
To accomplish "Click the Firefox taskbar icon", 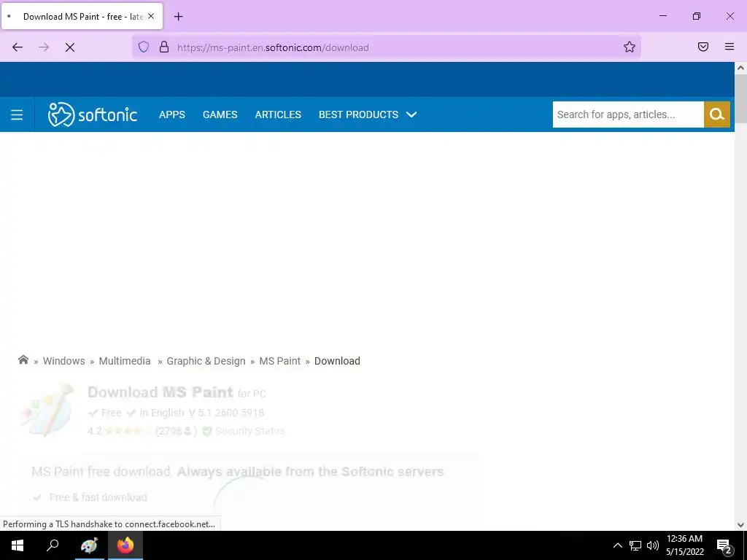I will pyautogui.click(x=125, y=545).
